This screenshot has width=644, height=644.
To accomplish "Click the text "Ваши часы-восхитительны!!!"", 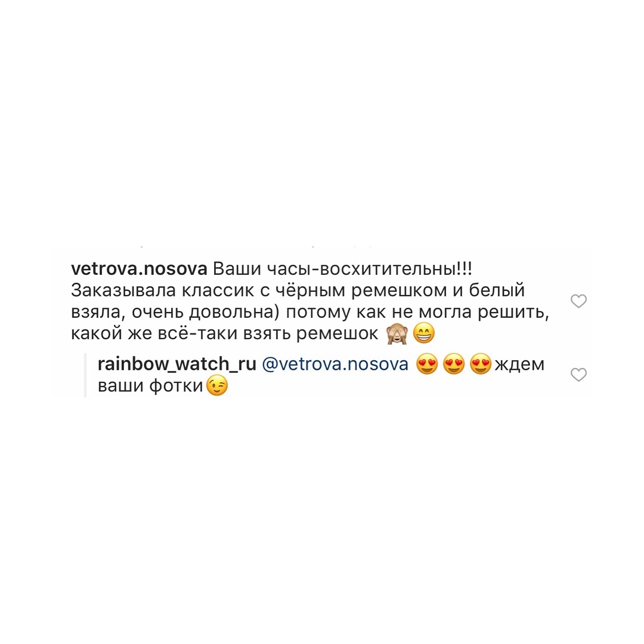I will 342,269.
